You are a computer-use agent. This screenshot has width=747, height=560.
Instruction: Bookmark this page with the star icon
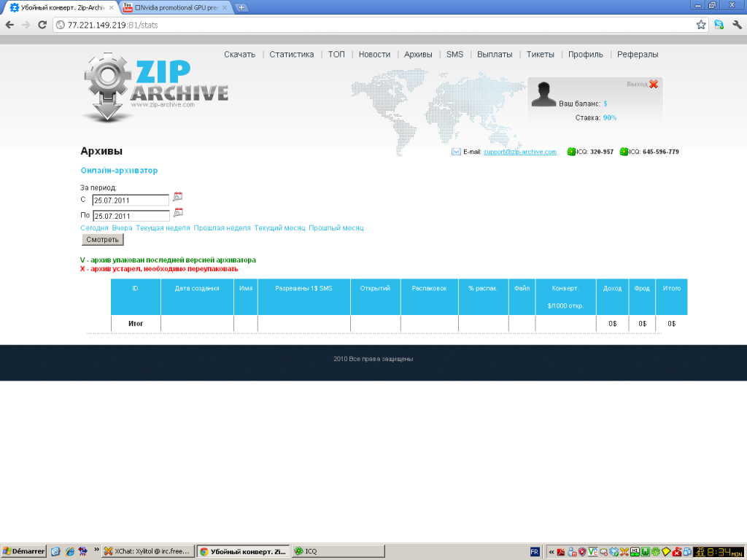[x=701, y=25]
